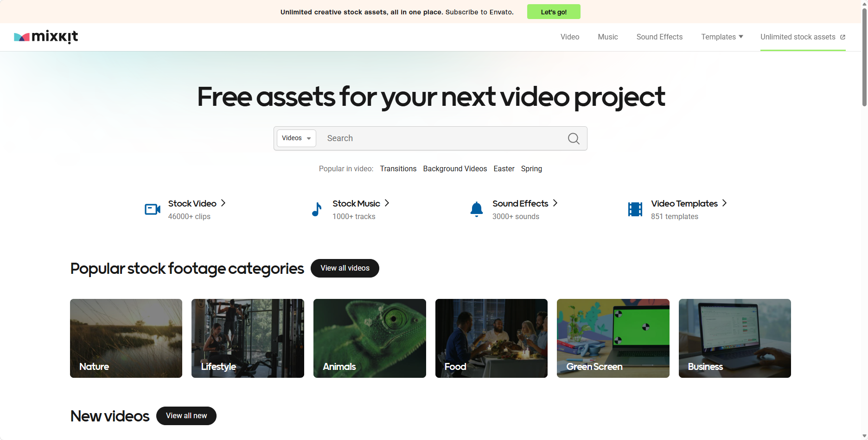Image resolution: width=868 pixels, height=440 pixels.
Task: Click the View all videos button
Action: click(345, 268)
